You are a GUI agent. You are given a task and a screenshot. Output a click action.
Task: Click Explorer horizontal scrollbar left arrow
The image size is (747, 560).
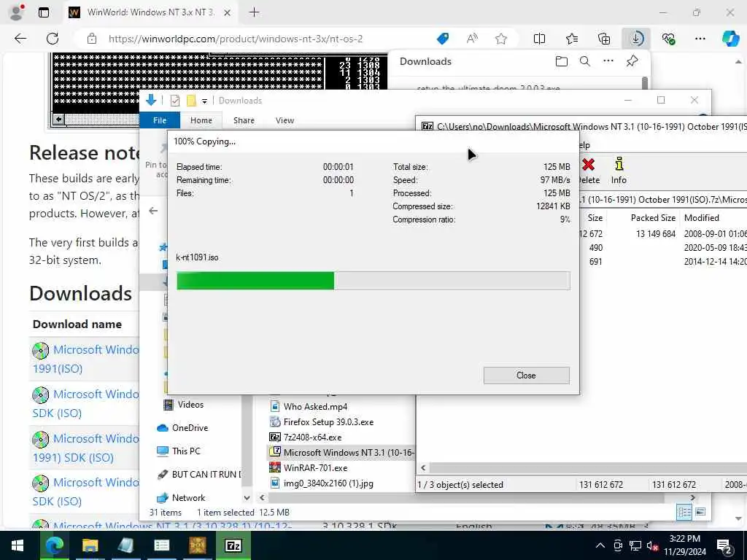(262, 497)
